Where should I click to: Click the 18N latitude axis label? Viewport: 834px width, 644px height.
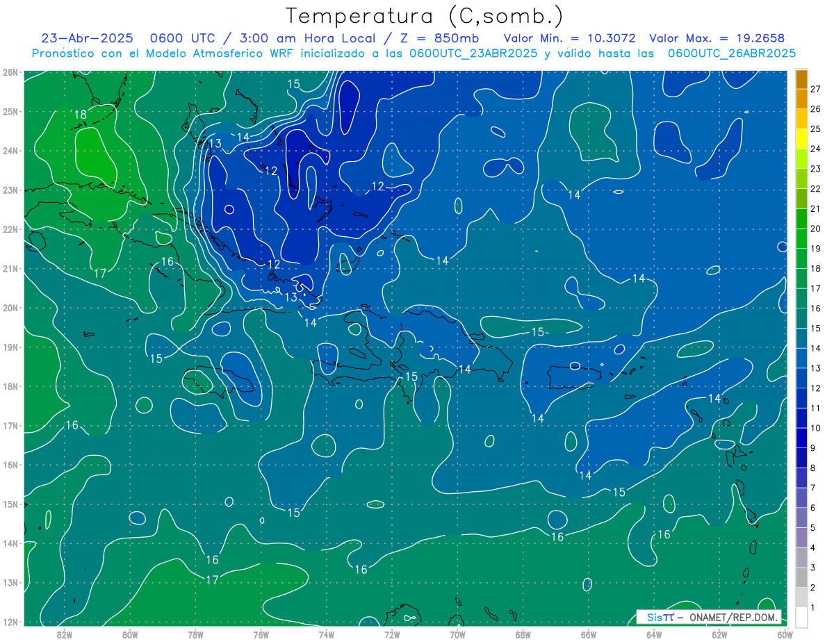[x=10, y=386]
